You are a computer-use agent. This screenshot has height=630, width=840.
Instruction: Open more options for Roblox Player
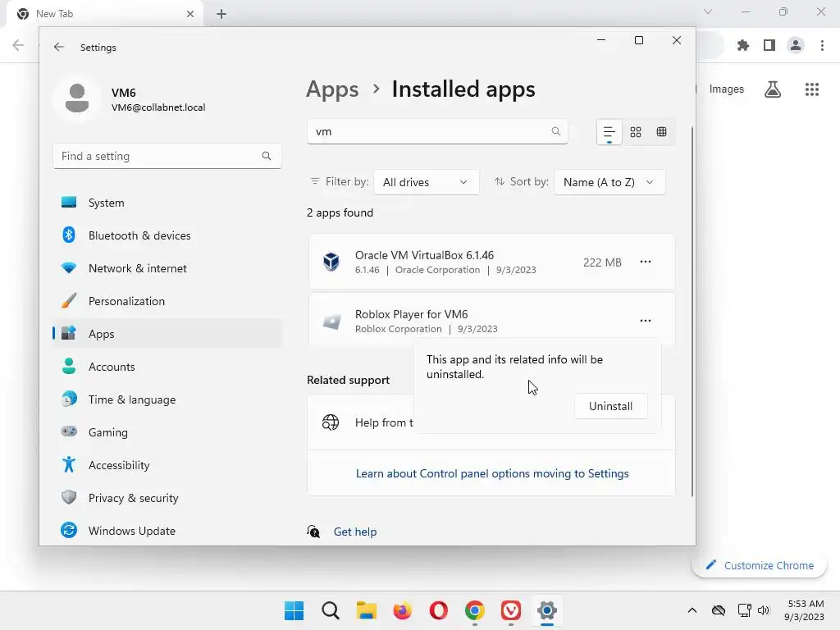point(646,321)
